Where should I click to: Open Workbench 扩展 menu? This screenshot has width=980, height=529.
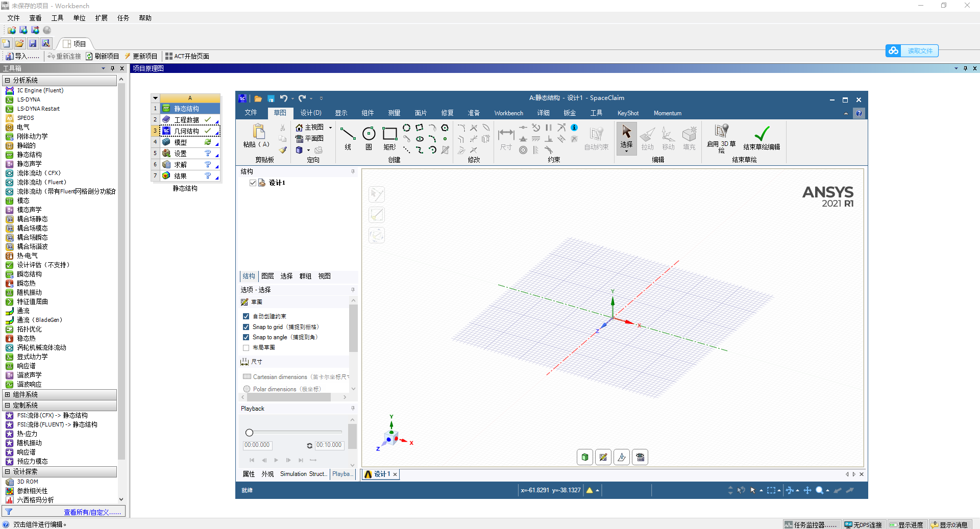pyautogui.click(x=101, y=18)
